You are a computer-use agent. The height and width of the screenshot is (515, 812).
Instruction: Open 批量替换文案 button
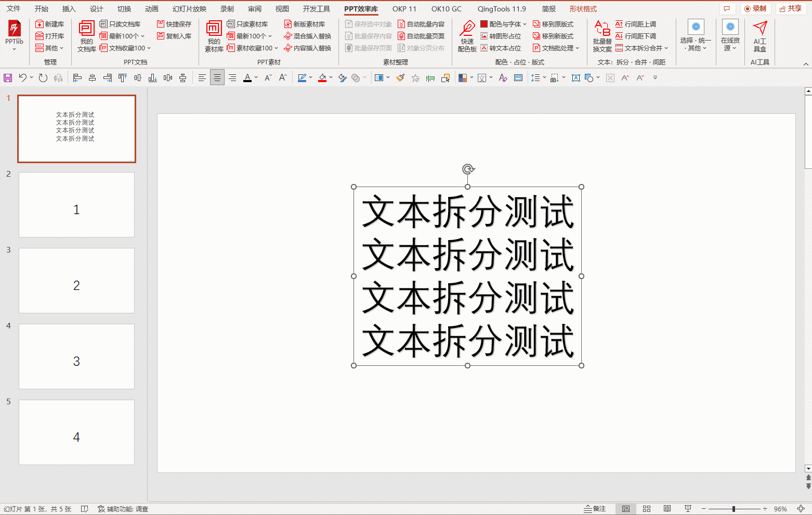click(602, 36)
